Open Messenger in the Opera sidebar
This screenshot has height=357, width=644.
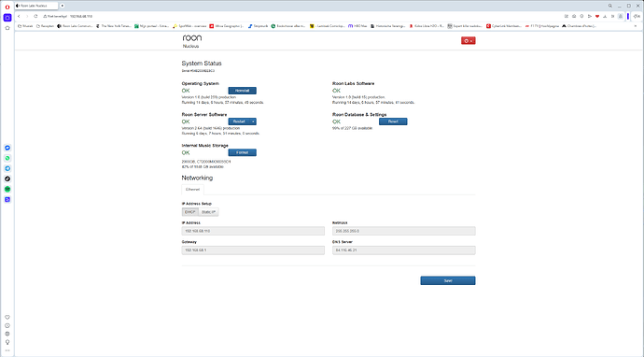coord(7,148)
